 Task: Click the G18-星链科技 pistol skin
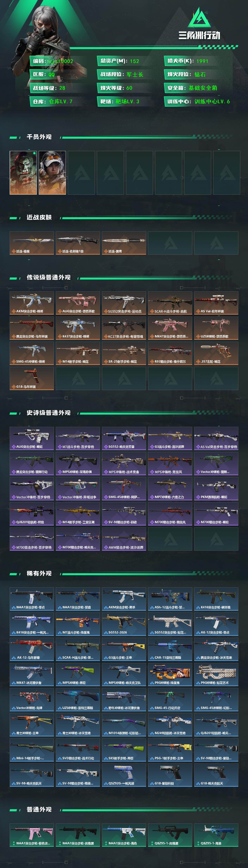[170, 775]
